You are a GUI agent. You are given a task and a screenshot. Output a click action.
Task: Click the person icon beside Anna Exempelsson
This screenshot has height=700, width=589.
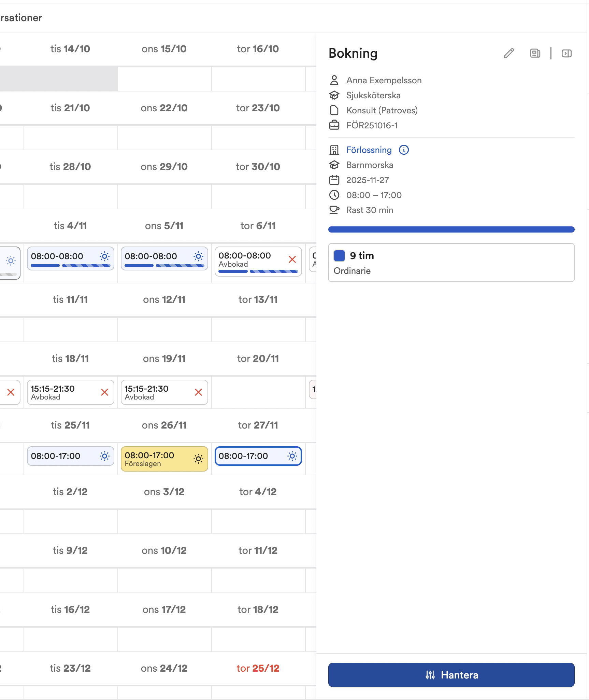point(334,80)
